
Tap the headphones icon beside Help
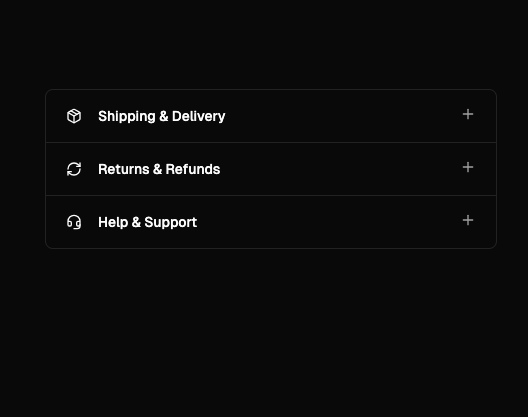pyautogui.click(x=74, y=222)
